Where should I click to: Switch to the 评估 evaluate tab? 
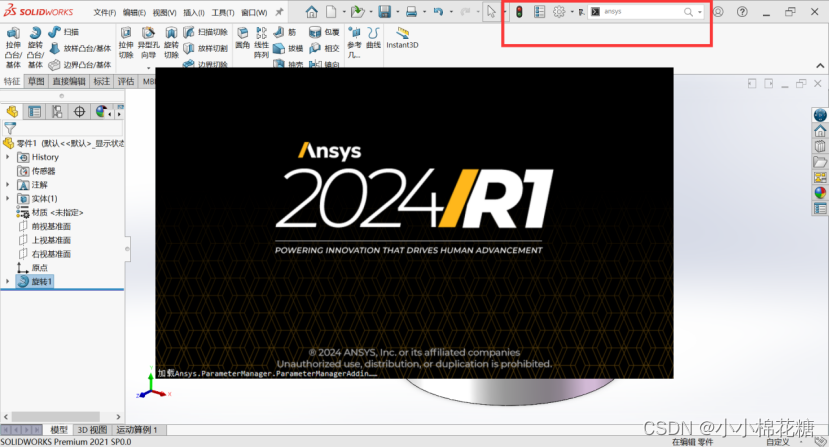click(x=126, y=81)
